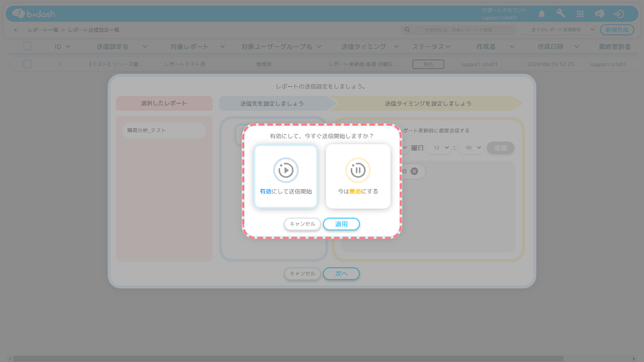Select 今は無効にする option card

358,176
